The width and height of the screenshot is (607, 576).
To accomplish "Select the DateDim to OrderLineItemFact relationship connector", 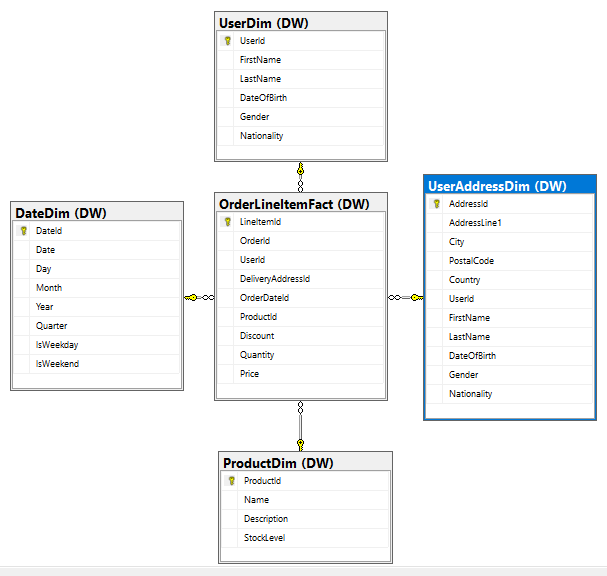I will pos(199,297).
